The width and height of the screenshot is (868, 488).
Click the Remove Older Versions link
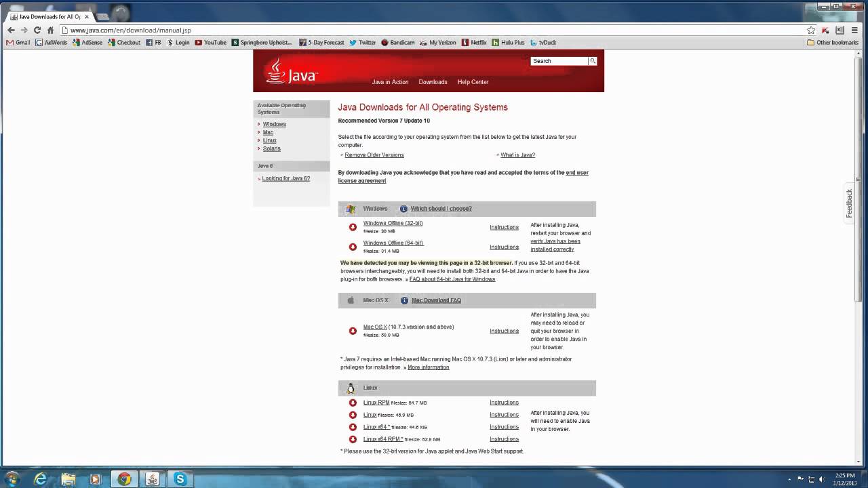[374, 155]
